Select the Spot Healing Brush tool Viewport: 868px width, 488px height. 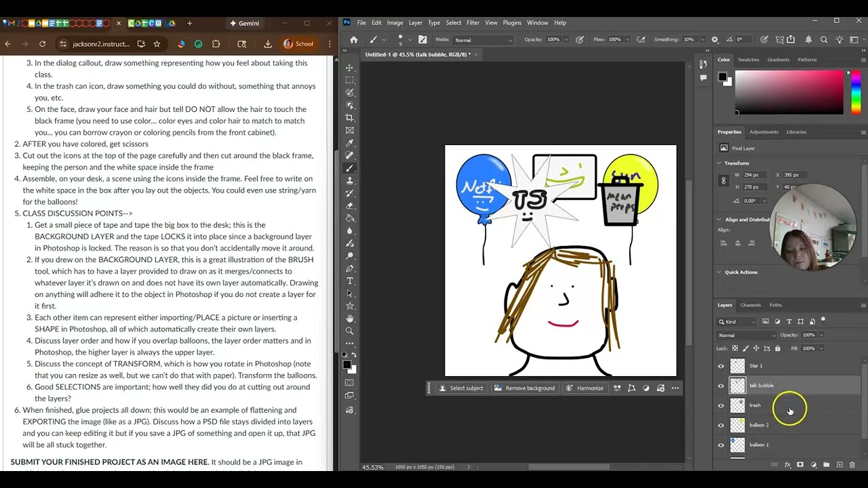click(350, 155)
